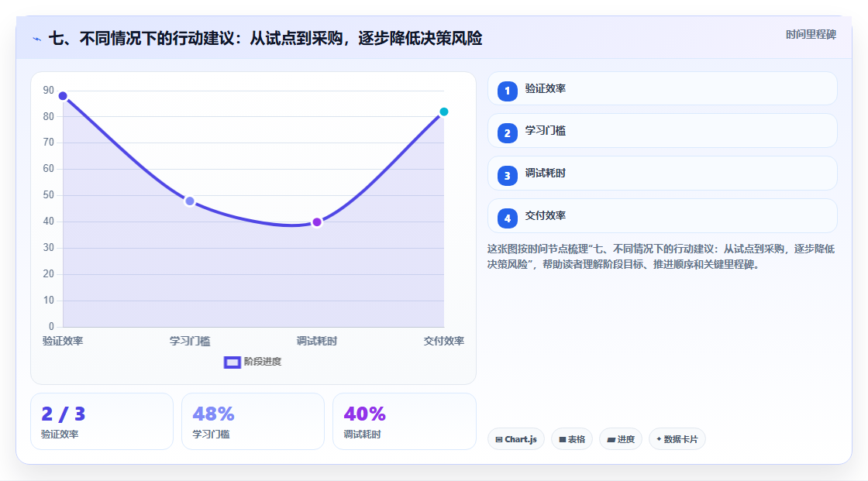Click the 调试耗时 caption under 40%
Image resolution: width=868 pixels, height=481 pixels.
[x=362, y=435]
